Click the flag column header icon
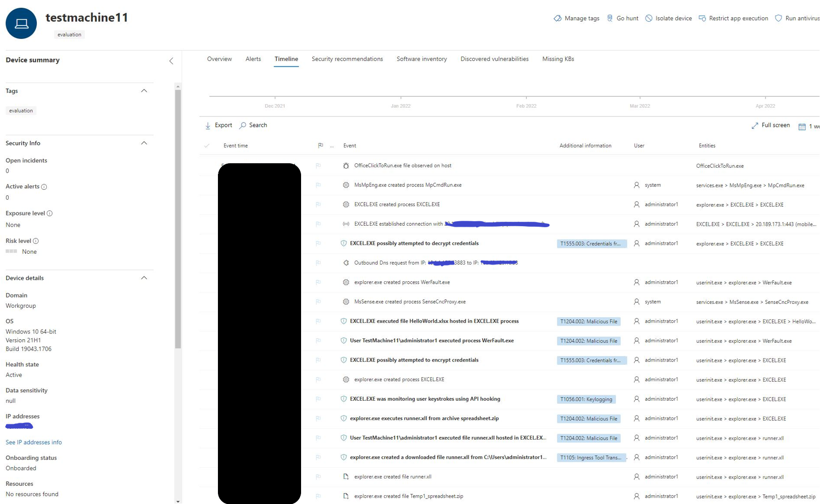 321,146
